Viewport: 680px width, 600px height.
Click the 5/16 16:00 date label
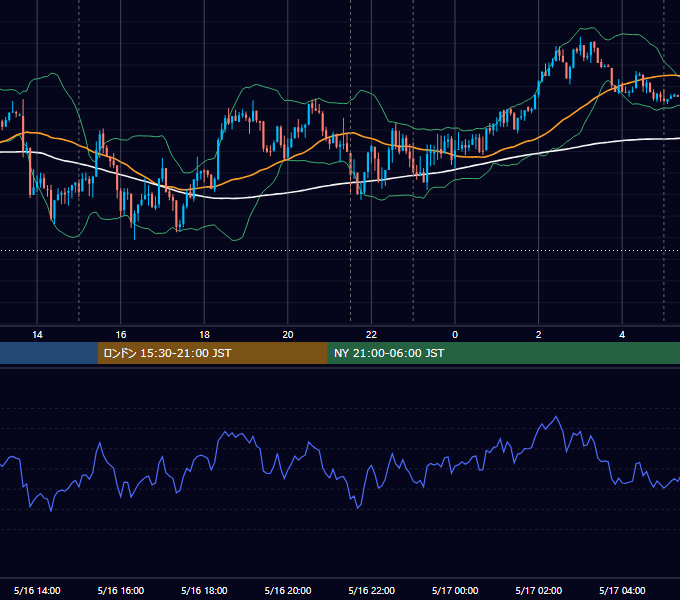coord(121,590)
